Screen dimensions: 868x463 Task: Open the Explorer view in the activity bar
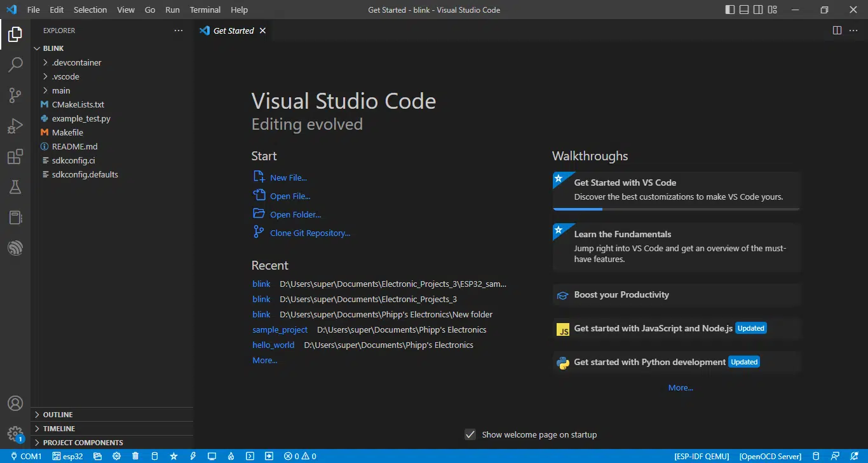15,34
